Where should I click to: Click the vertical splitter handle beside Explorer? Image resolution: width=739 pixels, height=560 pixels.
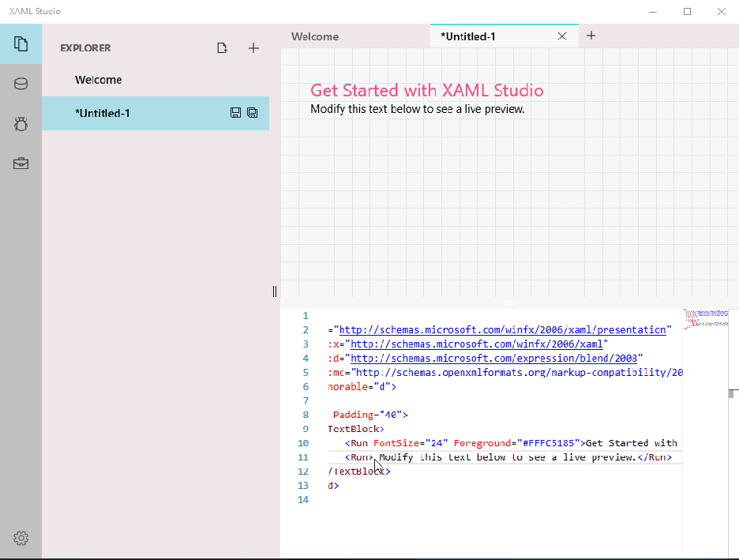coord(275,291)
